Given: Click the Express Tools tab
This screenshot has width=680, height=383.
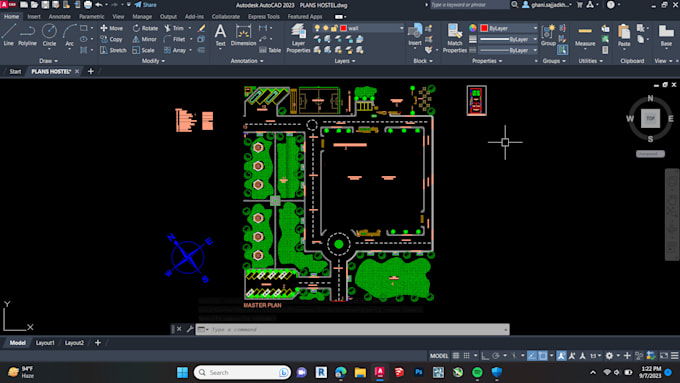Looking at the screenshot, I should [264, 16].
